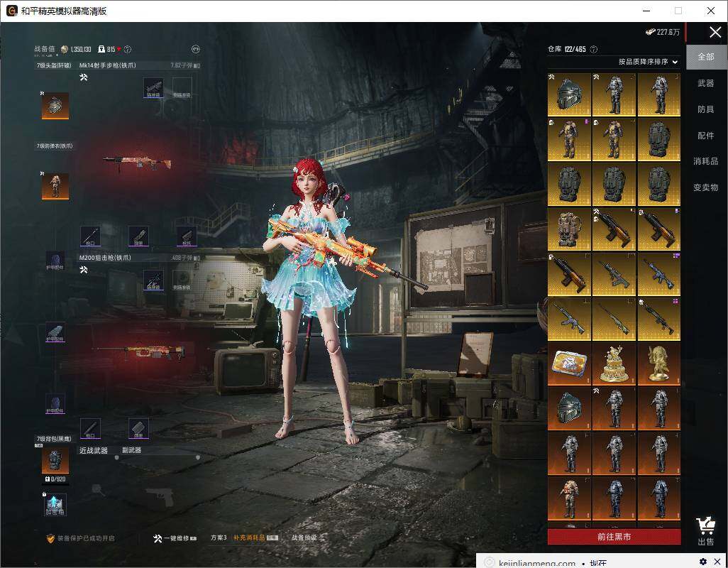
Task: Dismiss the bottom notification popup X
Action: pos(717,562)
